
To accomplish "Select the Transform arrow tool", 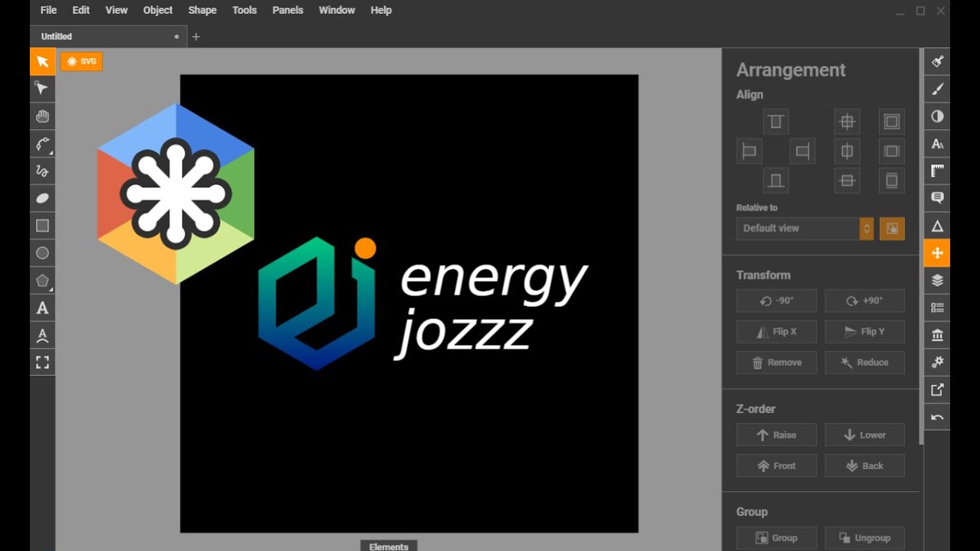I will point(43,62).
